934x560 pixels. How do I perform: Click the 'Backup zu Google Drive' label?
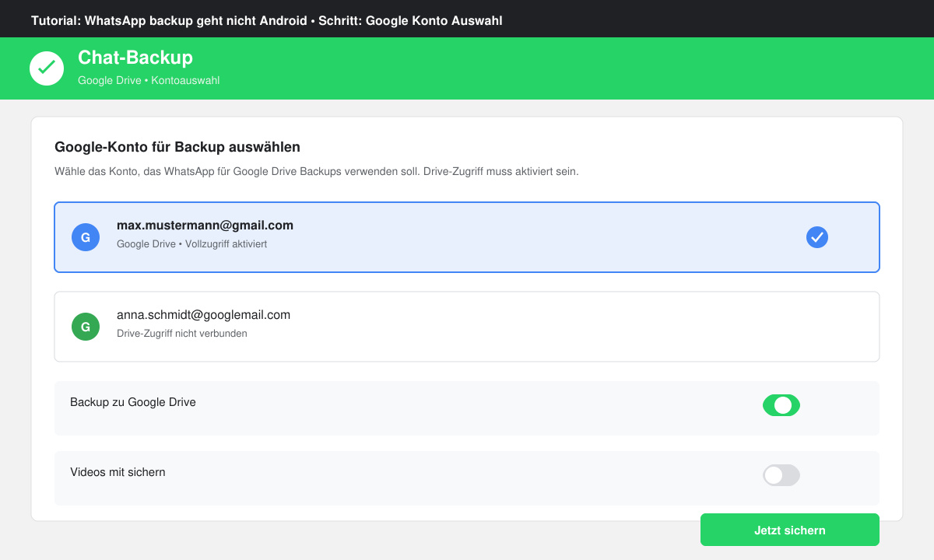click(x=133, y=402)
